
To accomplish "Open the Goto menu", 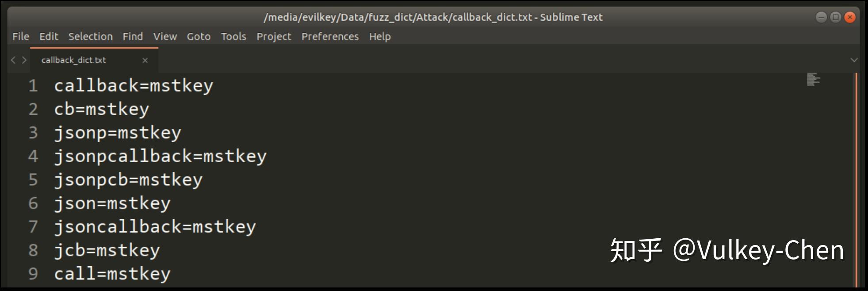I will tap(199, 36).
